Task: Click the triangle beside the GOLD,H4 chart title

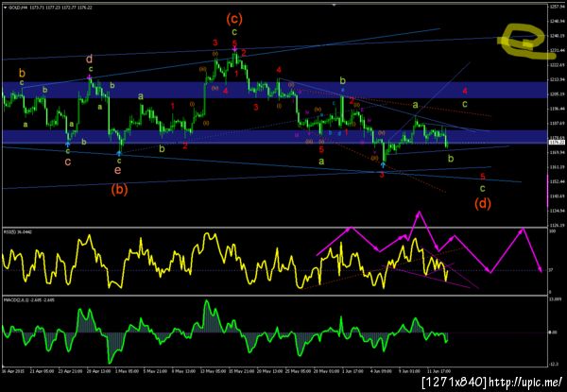Action: coord(5,7)
